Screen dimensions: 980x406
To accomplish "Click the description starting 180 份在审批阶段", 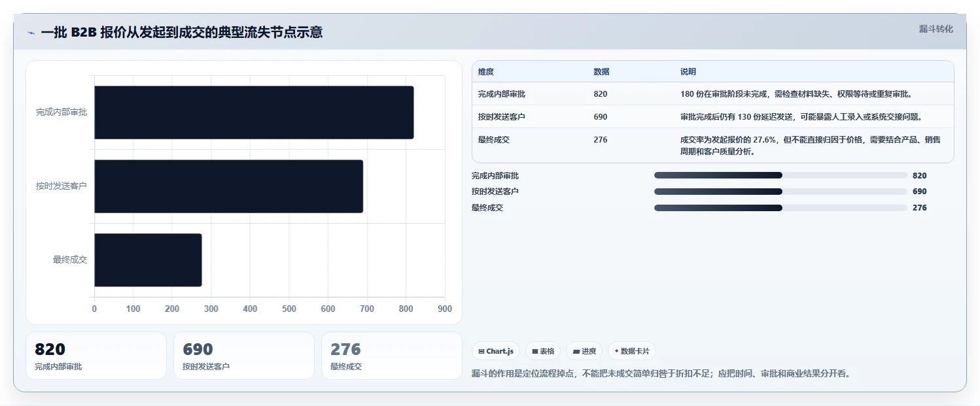I will point(796,94).
